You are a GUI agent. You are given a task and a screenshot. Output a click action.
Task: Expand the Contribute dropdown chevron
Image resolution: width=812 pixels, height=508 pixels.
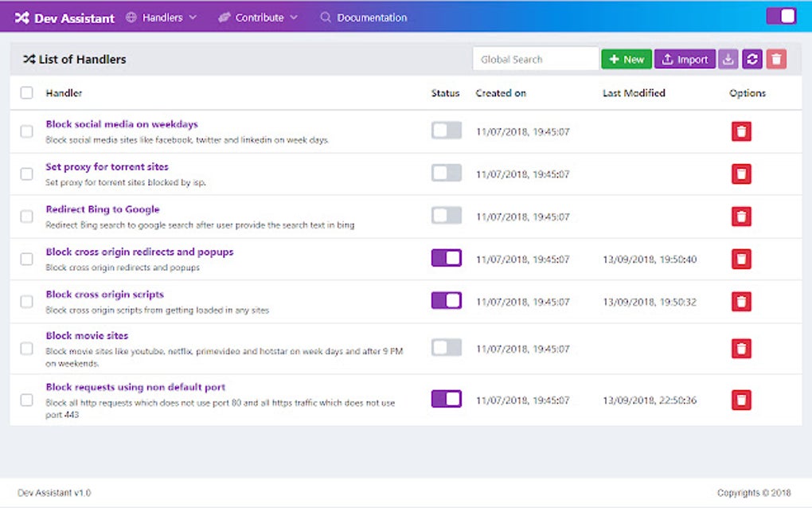click(x=294, y=18)
